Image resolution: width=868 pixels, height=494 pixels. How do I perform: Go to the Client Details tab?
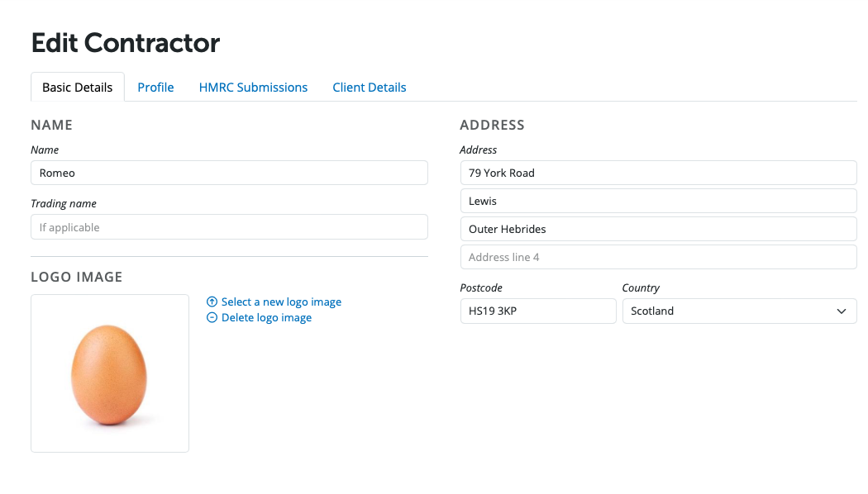click(370, 88)
